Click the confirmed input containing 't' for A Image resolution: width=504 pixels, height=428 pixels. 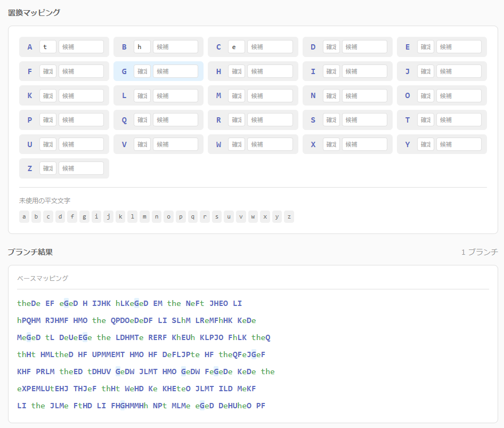pyautogui.click(x=48, y=47)
